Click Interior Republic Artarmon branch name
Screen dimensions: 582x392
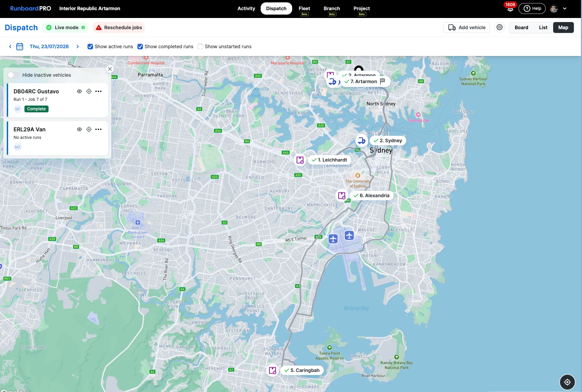90,8
